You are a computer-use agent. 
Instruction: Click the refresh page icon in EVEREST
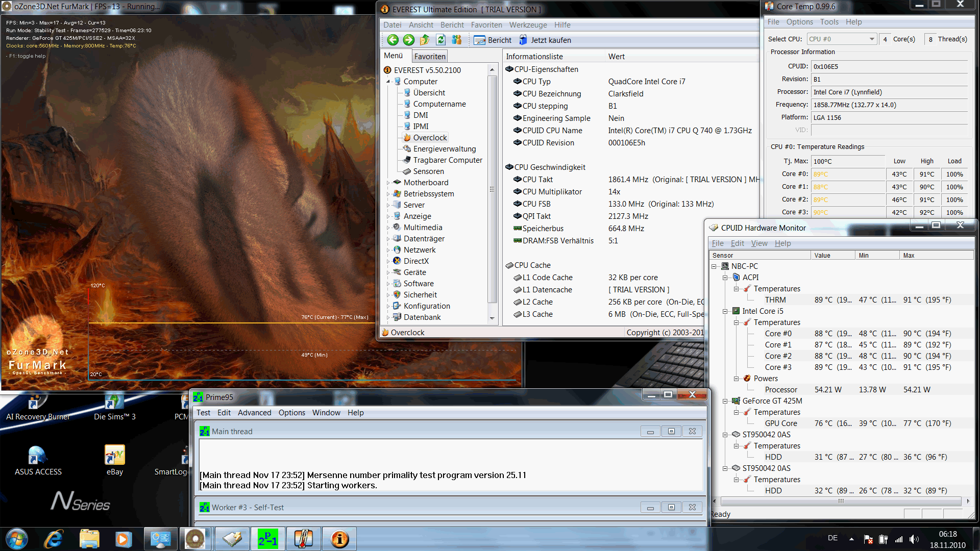tap(441, 40)
